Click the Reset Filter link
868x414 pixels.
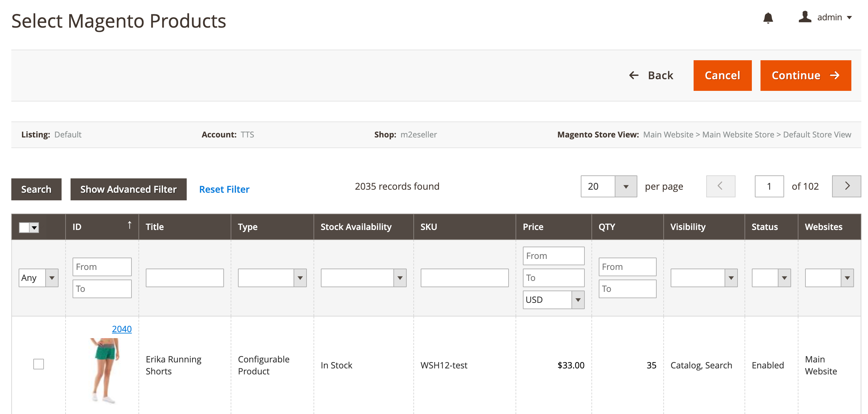tap(224, 189)
